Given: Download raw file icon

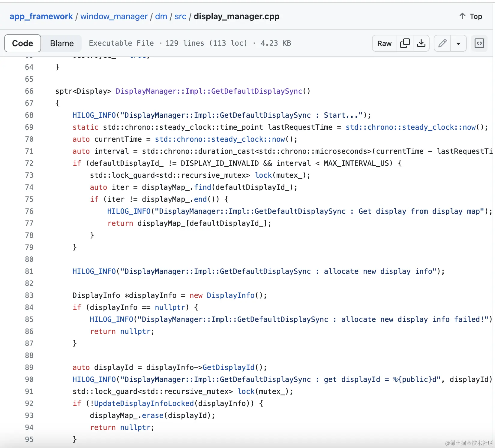Looking at the screenshot, I should pyautogui.click(x=421, y=43).
